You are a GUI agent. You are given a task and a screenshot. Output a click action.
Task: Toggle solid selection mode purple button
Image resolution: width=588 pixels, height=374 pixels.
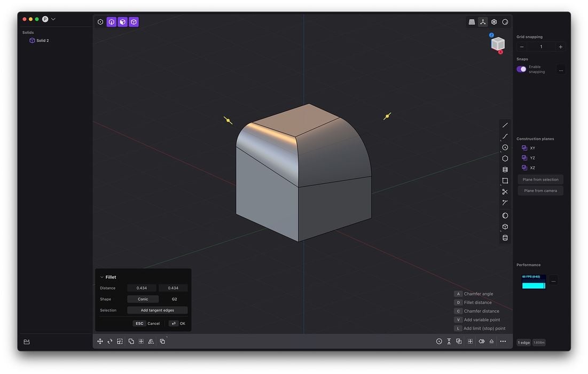[x=134, y=22]
